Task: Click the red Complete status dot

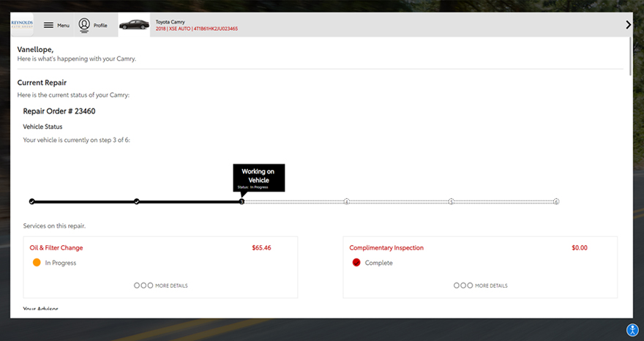Action: point(356,263)
